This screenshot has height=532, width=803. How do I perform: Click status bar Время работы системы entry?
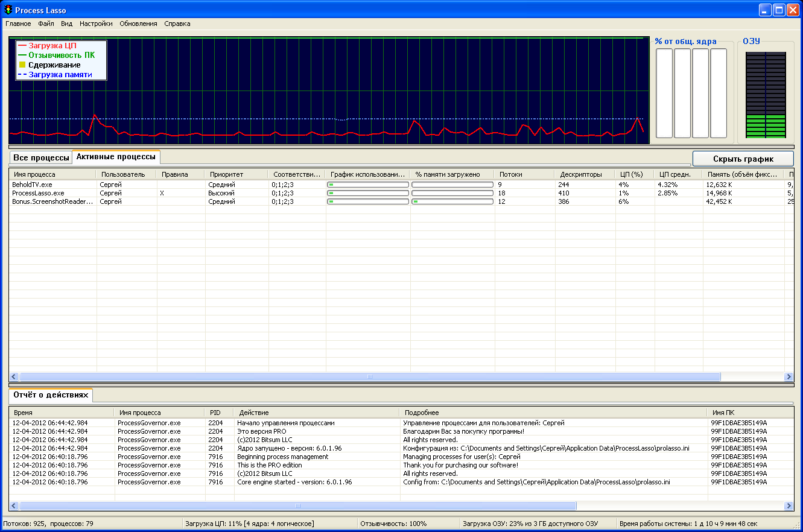(x=688, y=524)
